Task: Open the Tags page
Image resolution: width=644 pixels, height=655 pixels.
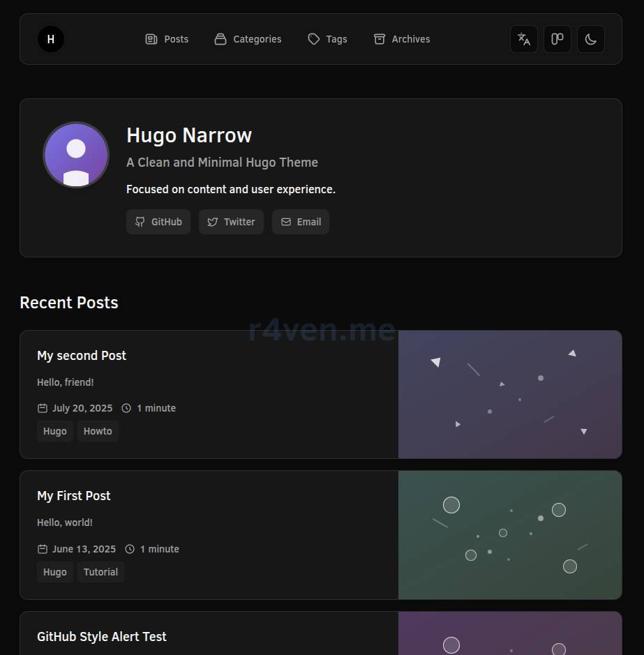Action: 327,39
